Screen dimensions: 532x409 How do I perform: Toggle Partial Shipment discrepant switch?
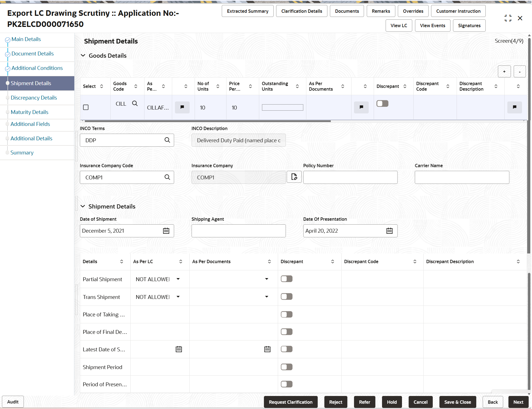tap(287, 279)
